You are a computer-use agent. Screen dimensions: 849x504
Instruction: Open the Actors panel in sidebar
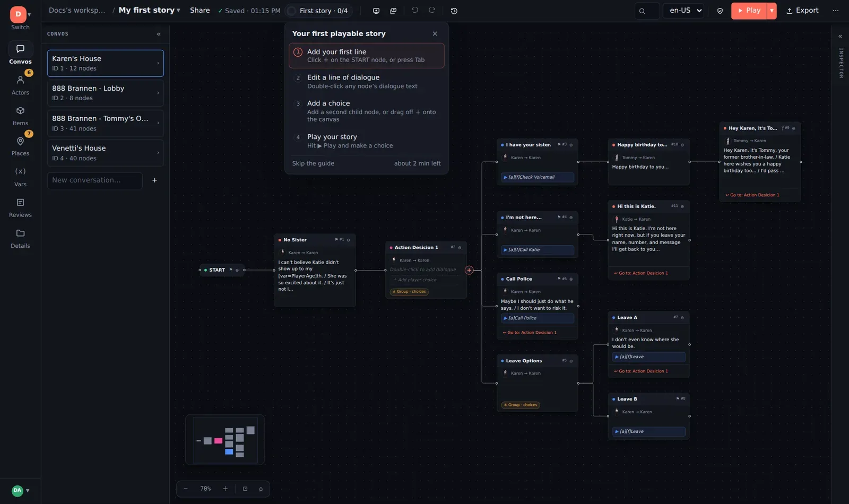20,84
